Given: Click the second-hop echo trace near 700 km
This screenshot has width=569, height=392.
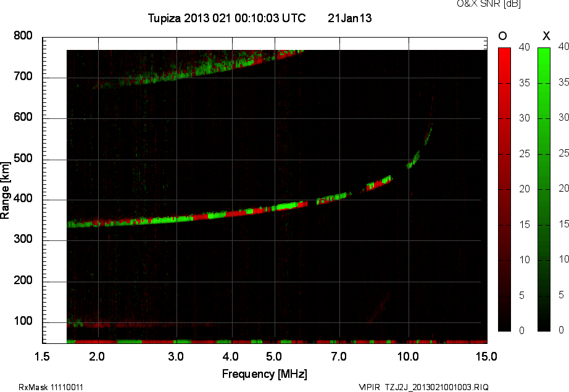Looking at the screenshot, I should 196,69.
